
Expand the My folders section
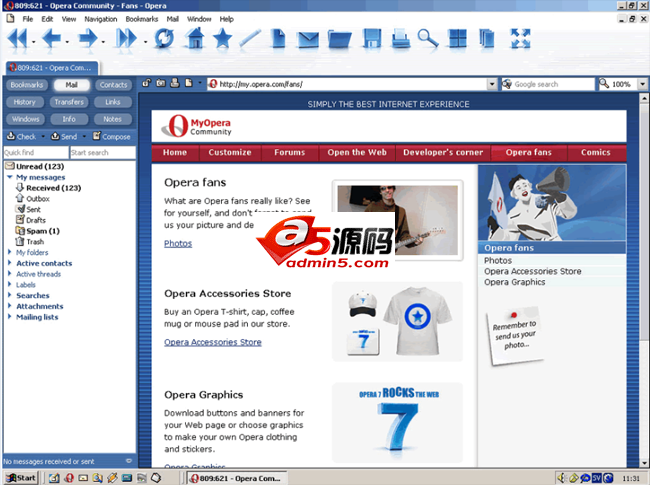10,252
